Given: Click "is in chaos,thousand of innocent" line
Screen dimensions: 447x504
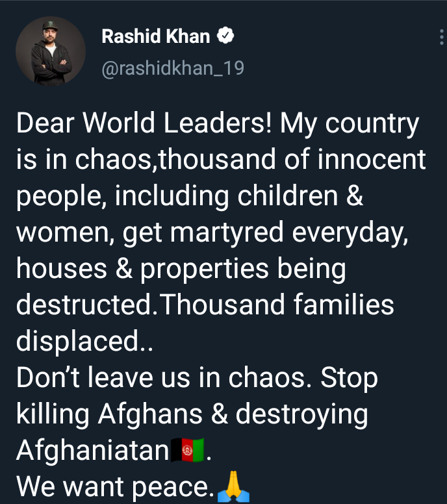Looking at the screenshot, I should click(221, 158).
